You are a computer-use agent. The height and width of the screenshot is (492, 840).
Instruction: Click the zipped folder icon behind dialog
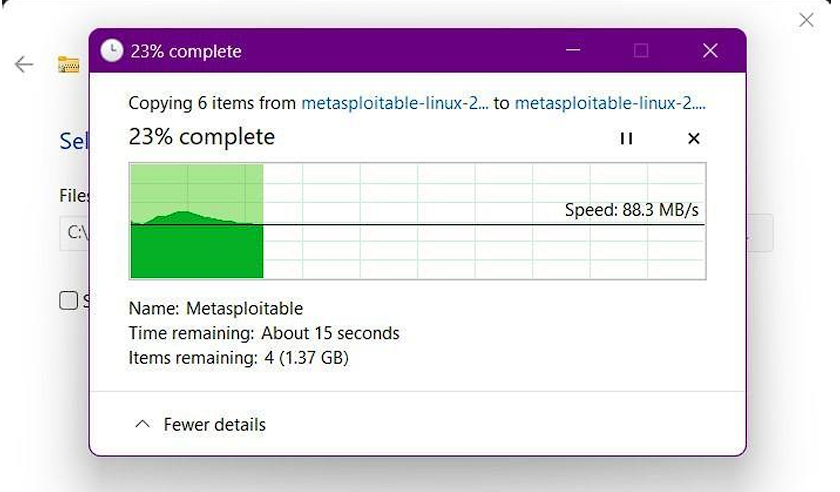(68, 65)
